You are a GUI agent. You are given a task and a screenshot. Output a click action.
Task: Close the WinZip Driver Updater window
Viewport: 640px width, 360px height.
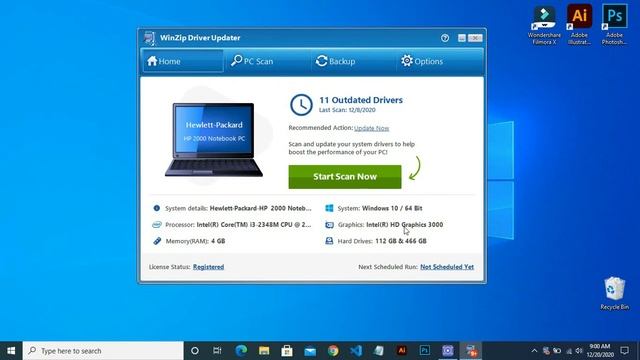tap(475, 38)
